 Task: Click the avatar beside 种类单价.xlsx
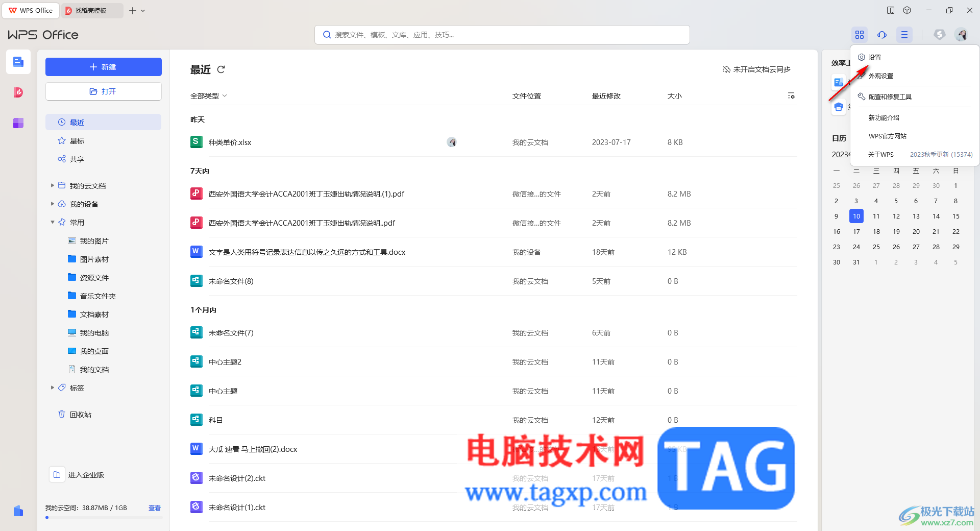[x=452, y=142]
